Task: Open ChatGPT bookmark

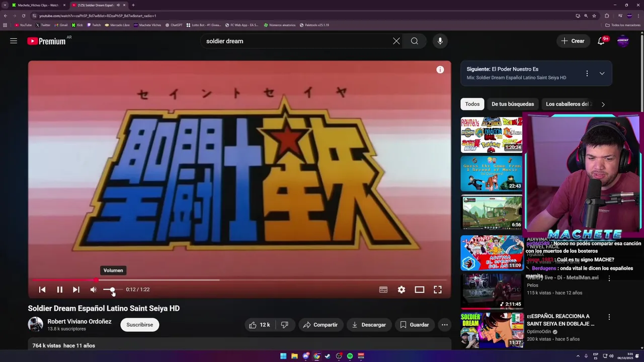Action: (x=174, y=25)
